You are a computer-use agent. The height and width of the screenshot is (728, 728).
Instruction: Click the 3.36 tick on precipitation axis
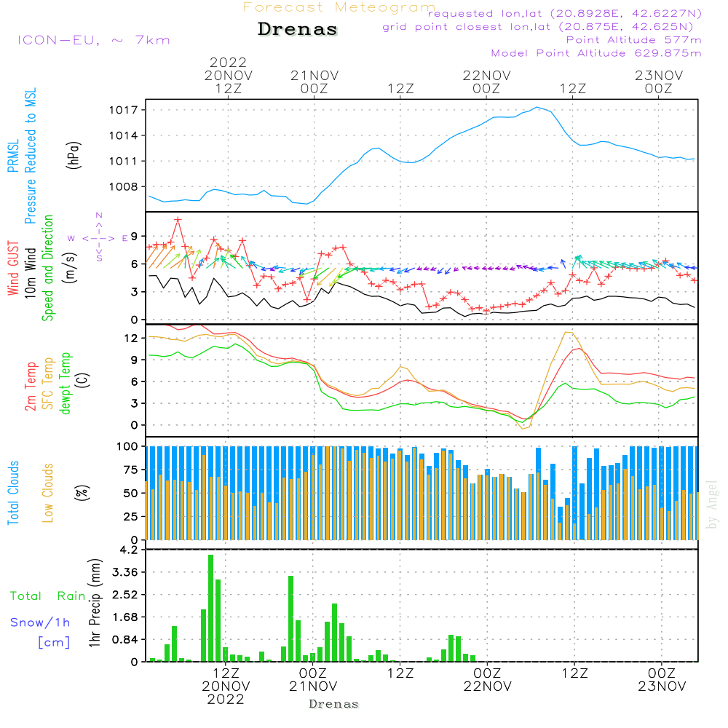pos(125,572)
